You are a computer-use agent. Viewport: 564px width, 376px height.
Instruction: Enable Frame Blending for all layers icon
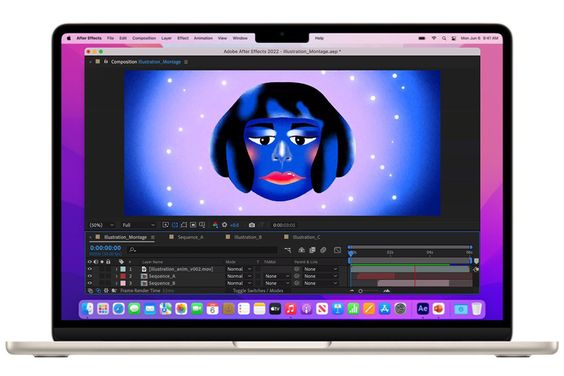[312, 250]
